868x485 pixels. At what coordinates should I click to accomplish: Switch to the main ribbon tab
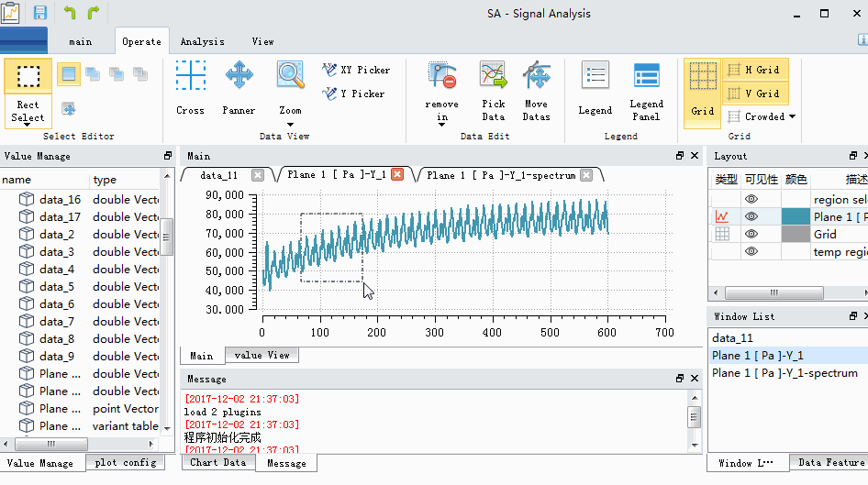[80, 41]
